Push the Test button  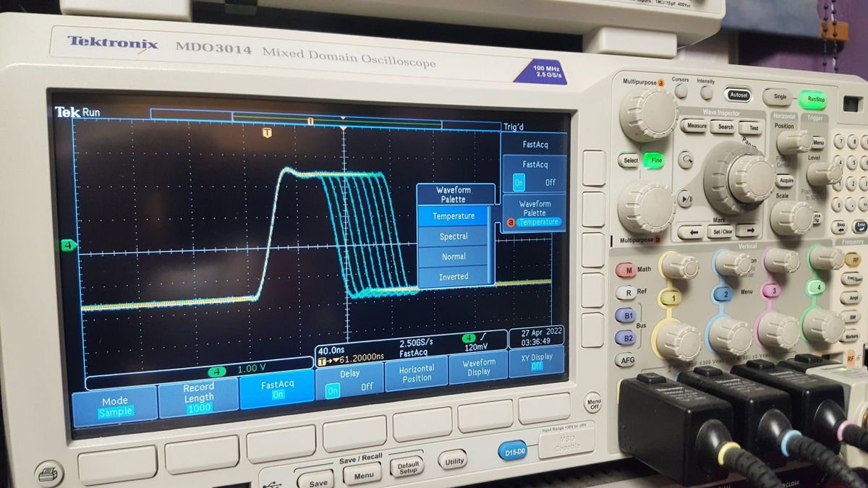click(753, 129)
